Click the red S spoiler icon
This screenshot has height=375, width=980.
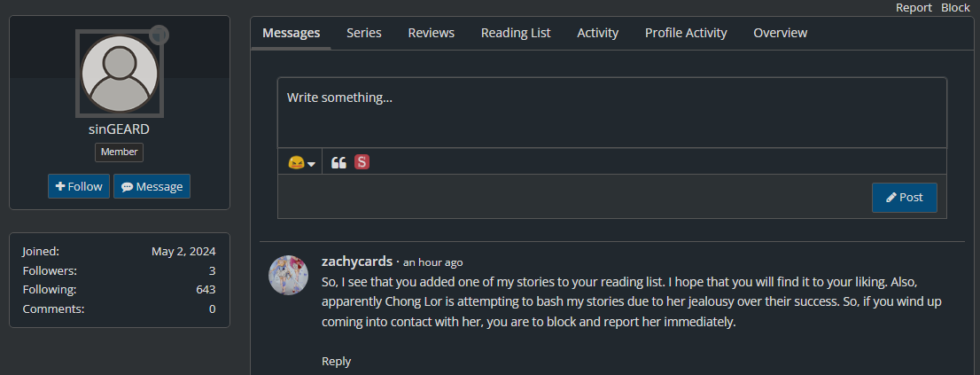(x=362, y=162)
